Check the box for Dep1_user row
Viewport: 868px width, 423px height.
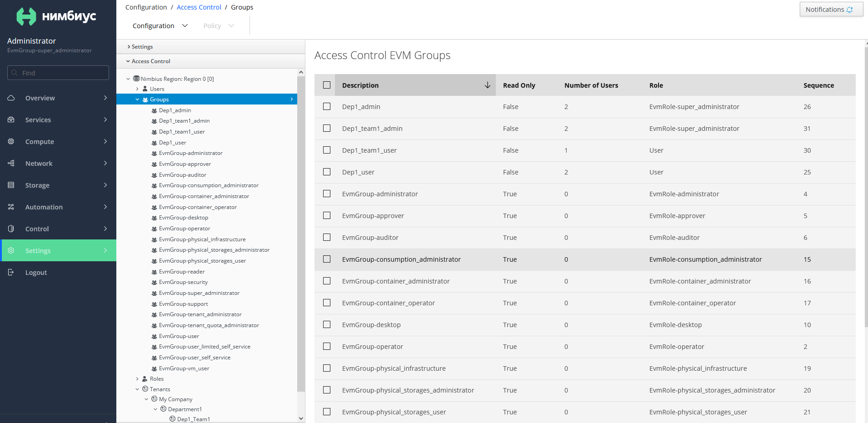tap(327, 172)
